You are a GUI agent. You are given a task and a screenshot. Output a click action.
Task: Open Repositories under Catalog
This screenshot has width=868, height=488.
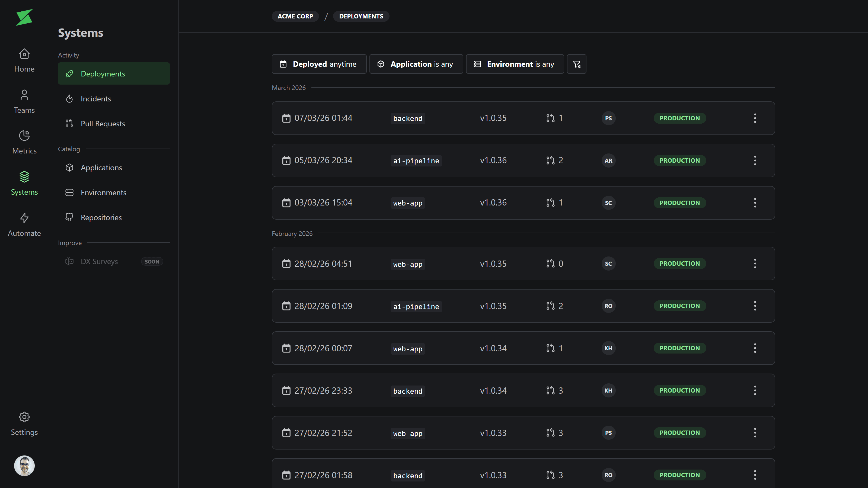[101, 217]
